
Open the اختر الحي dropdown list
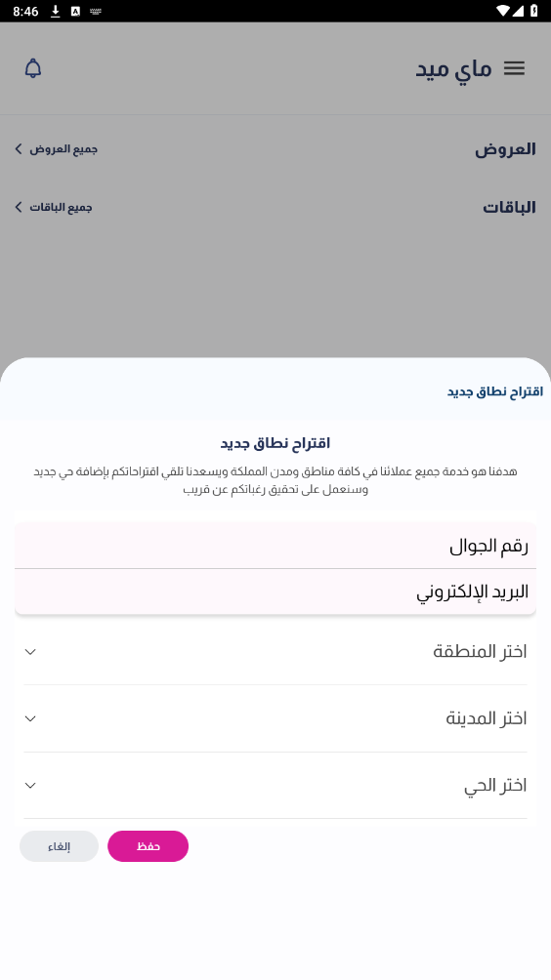click(x=275, y=786)
